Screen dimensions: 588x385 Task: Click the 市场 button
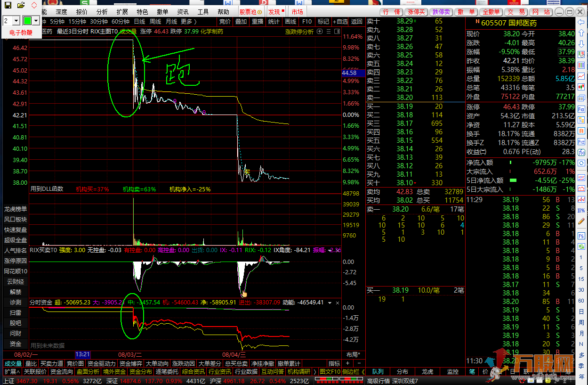(297, 12)
